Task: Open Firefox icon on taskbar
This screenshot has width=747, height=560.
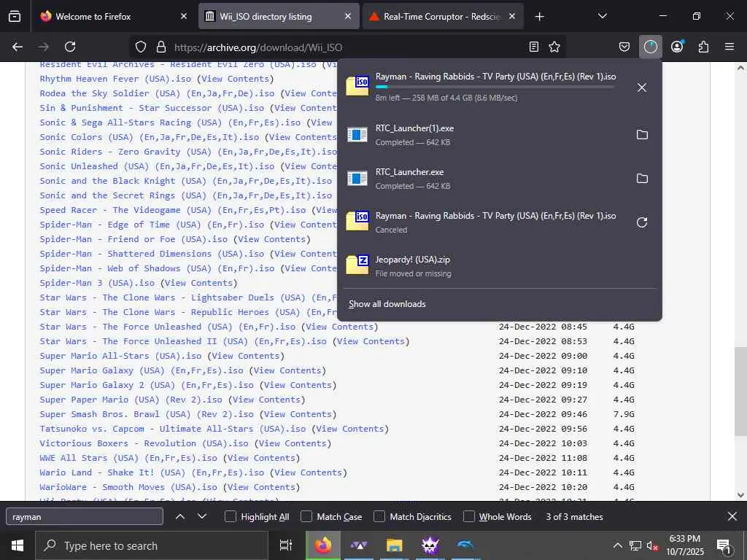Action: (323, 545)
